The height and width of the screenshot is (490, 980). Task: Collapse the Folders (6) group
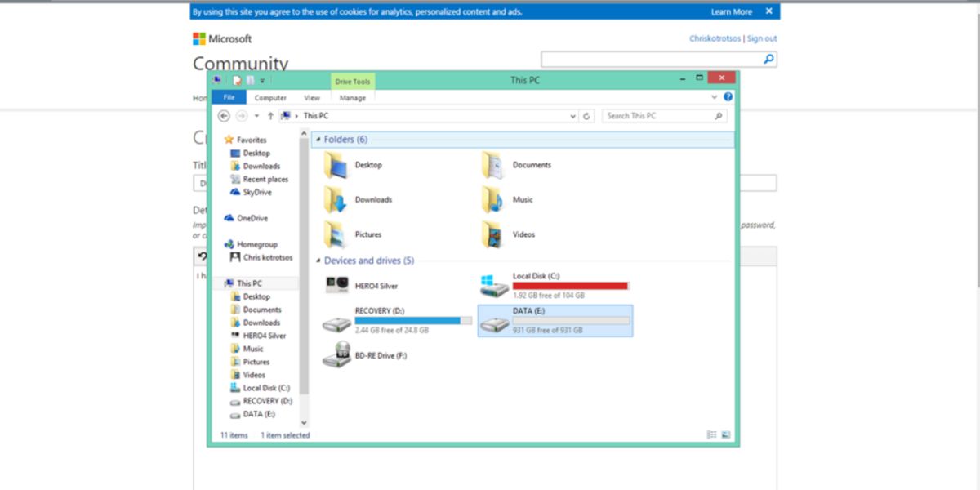(318, 140)
